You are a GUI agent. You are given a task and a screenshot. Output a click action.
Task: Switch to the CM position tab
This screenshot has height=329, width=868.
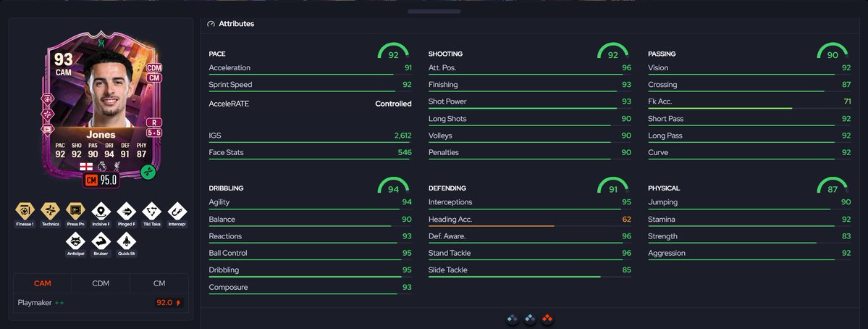click(159, 283)
